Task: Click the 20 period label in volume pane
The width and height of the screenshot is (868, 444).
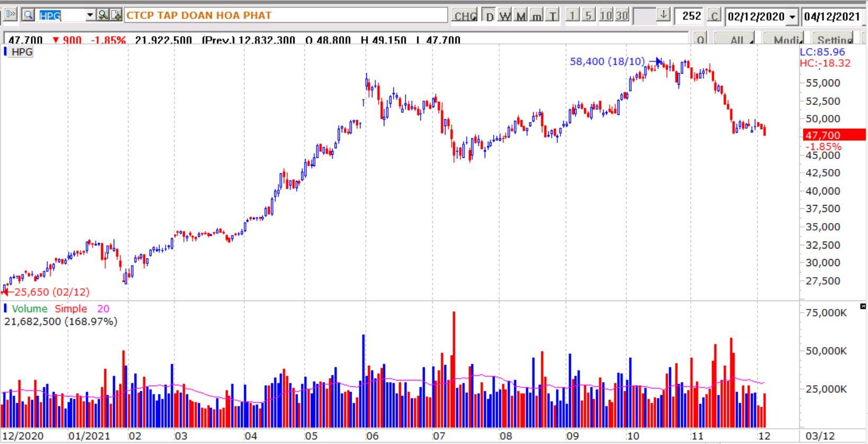Action: point(103,308)
